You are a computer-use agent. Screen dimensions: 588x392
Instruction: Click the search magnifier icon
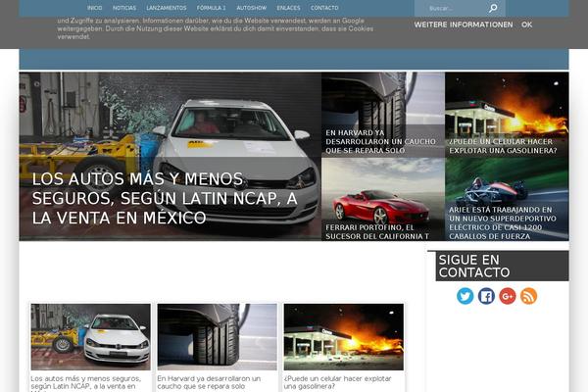493,8
